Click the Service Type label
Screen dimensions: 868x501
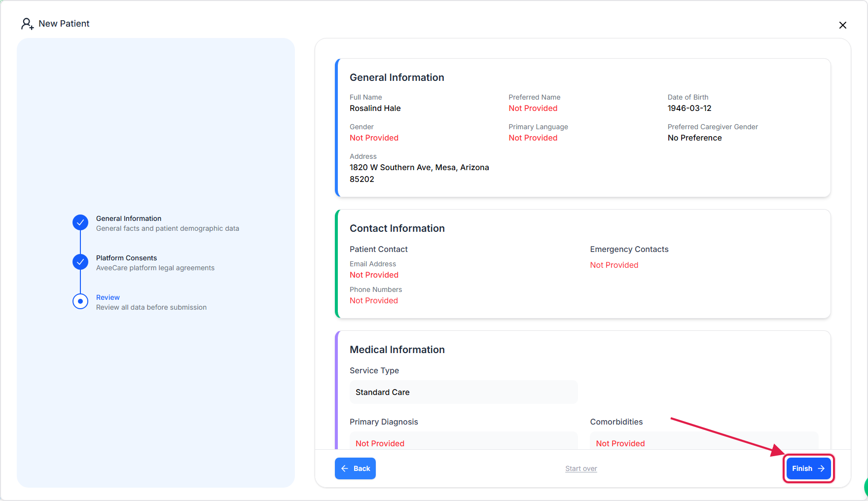374,371
